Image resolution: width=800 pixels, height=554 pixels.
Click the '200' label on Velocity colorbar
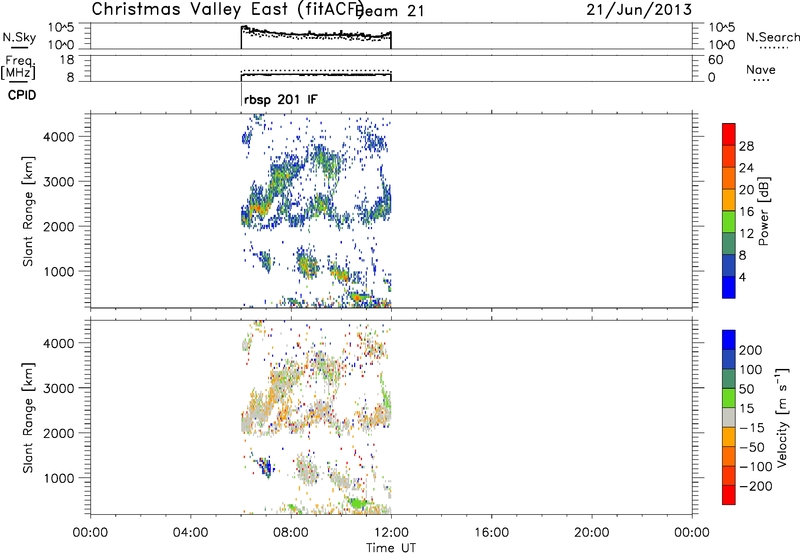[x=751, y=350]
